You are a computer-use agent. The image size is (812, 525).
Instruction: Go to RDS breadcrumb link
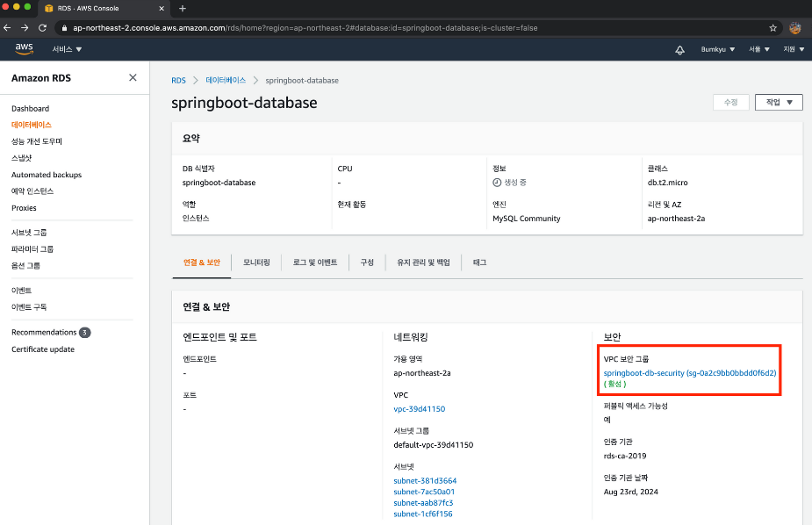point(179,80)
